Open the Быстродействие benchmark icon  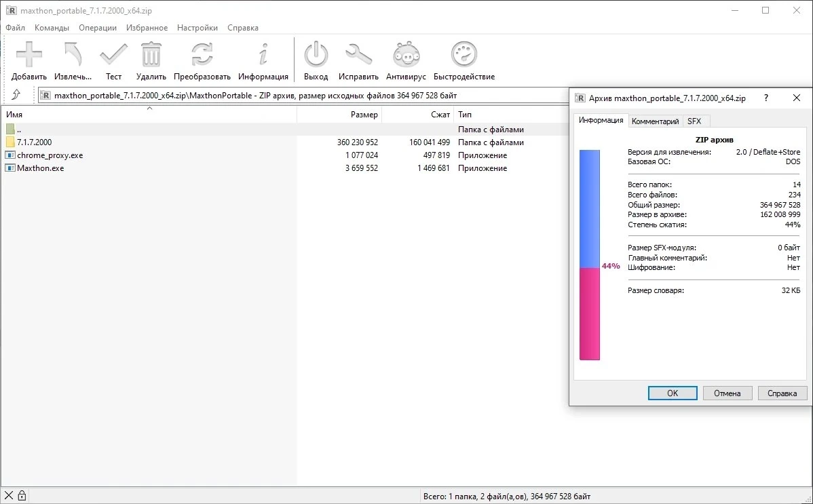464,54
